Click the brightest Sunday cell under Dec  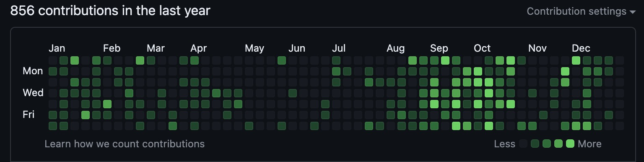576,60
